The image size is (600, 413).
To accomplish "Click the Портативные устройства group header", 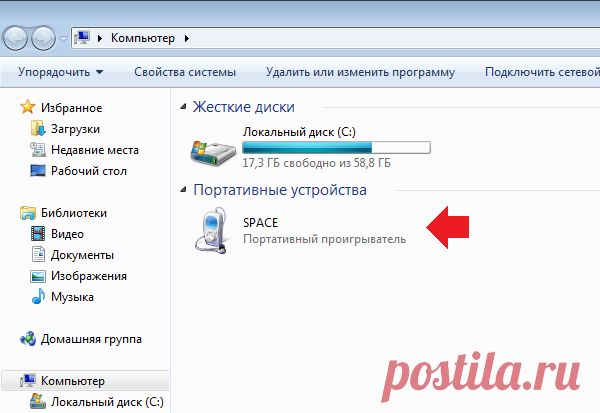I will (x=280, y=190).
